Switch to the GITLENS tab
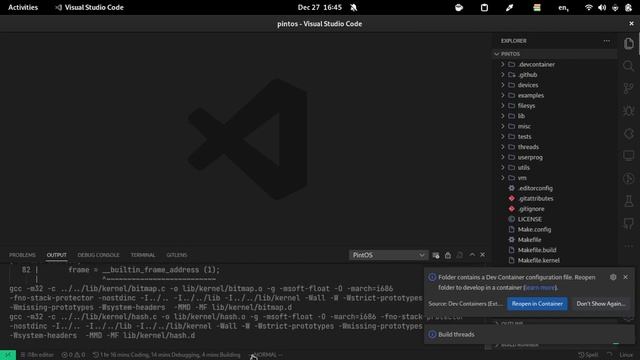Image resolution: width=640 pixels, height=360 pixels. click(x=176, y=255)
